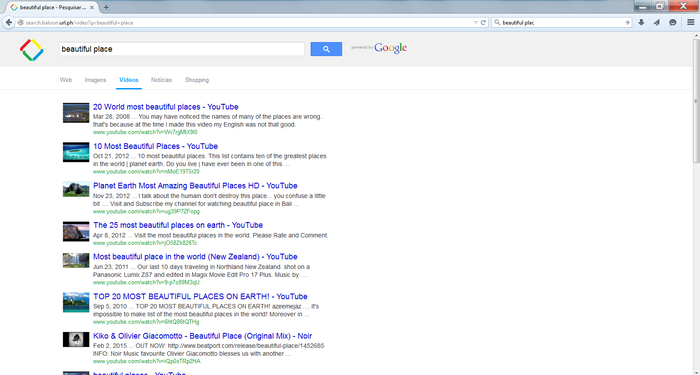Close the beautiful place browser tab
The height and width of the screenshot is (375, 700).
click(92, 8)
